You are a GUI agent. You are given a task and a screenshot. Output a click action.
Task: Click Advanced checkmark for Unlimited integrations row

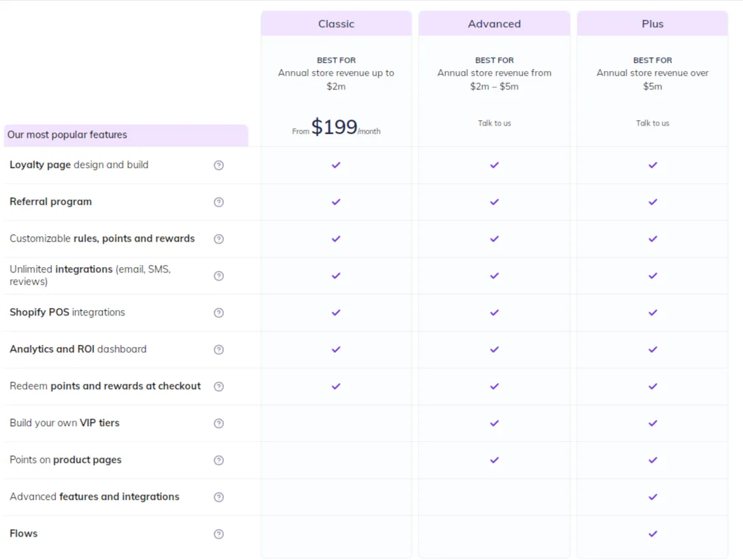click(x=494, y=276)
